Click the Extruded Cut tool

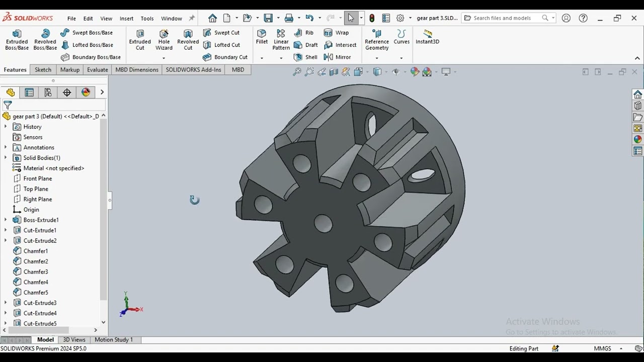(140, 40)
